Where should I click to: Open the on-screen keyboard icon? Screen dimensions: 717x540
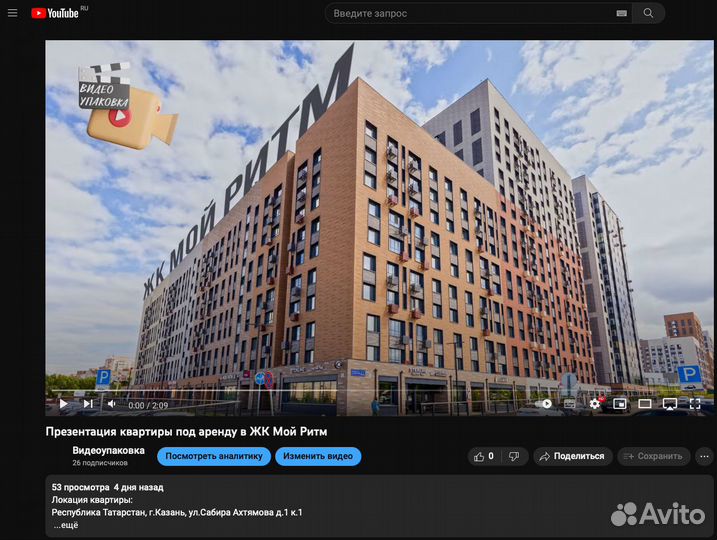[621, 13]
